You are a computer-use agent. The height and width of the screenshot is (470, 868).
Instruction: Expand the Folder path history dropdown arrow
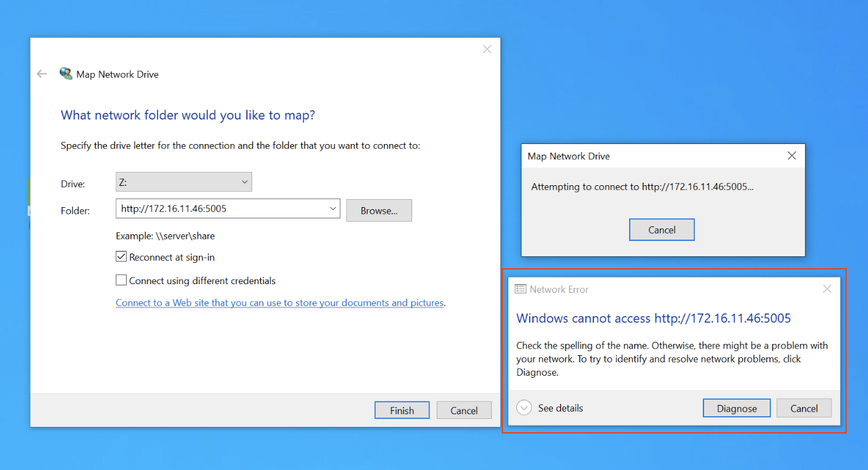pos(333,209)
